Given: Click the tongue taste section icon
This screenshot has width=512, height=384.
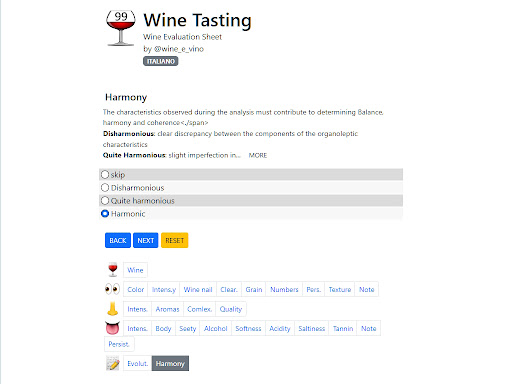Looking at the screenshot, I should coord(113,328).
